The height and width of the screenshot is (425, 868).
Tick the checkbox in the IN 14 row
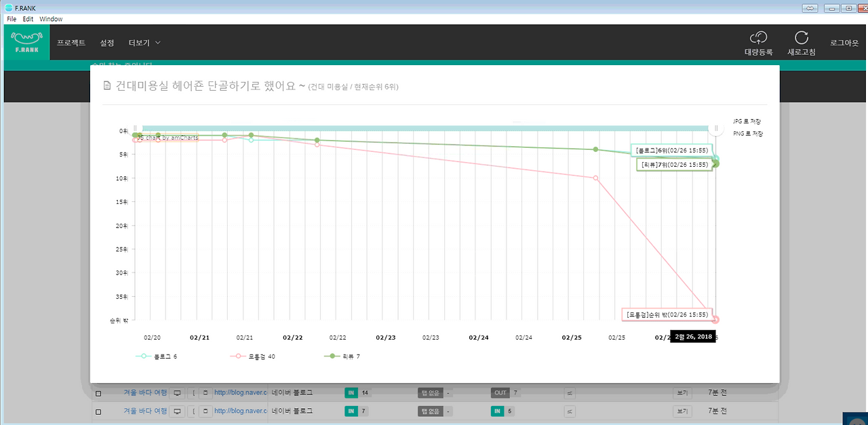(x=98, y=393)
